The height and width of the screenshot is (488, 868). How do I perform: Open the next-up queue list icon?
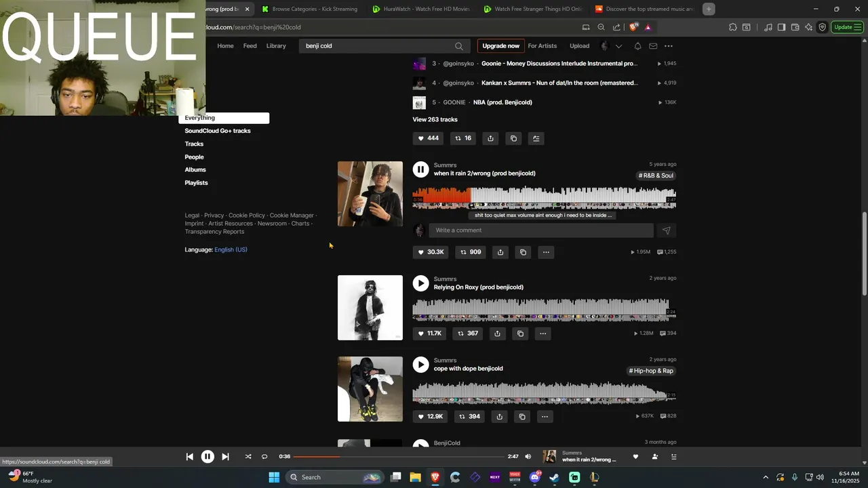point(673,457)
